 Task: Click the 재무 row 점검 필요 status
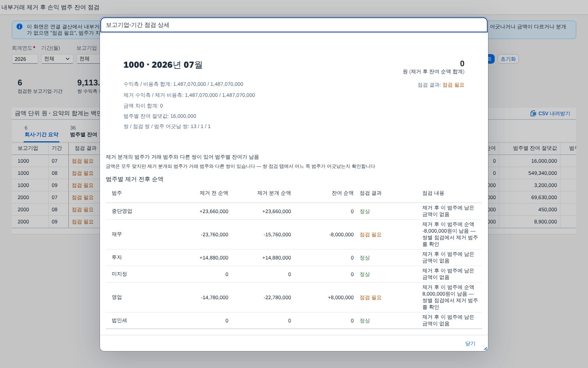pos(370,234)
